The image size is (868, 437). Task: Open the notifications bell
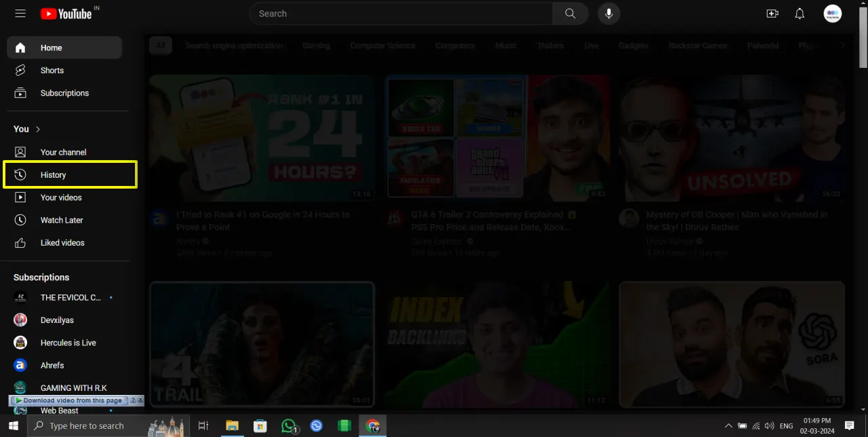(800, 14)
